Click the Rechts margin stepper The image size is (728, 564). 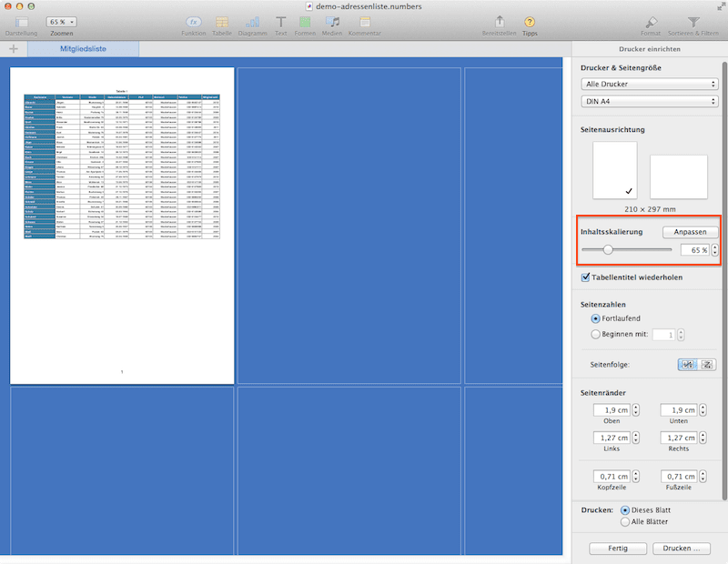(703, 438)
